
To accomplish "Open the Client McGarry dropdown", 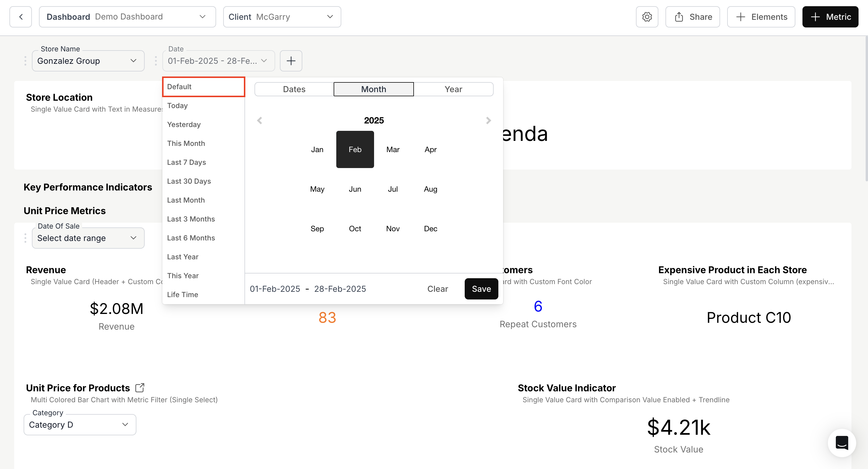I will (x=282, y=17).
